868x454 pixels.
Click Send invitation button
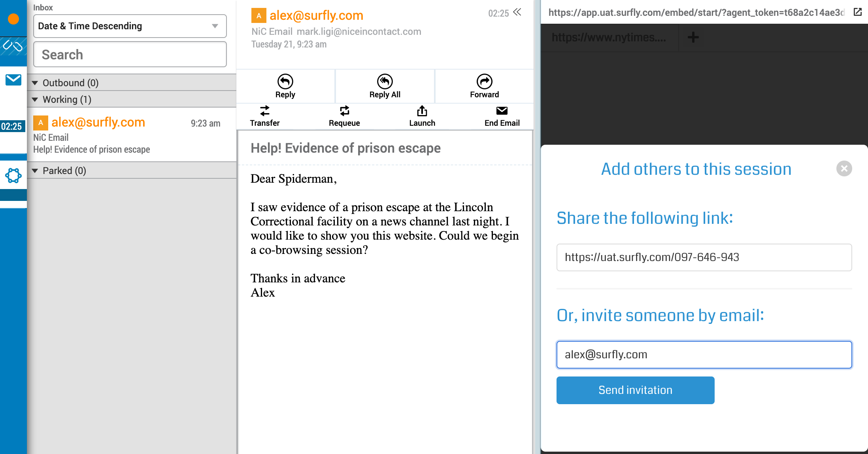point(635,390)
